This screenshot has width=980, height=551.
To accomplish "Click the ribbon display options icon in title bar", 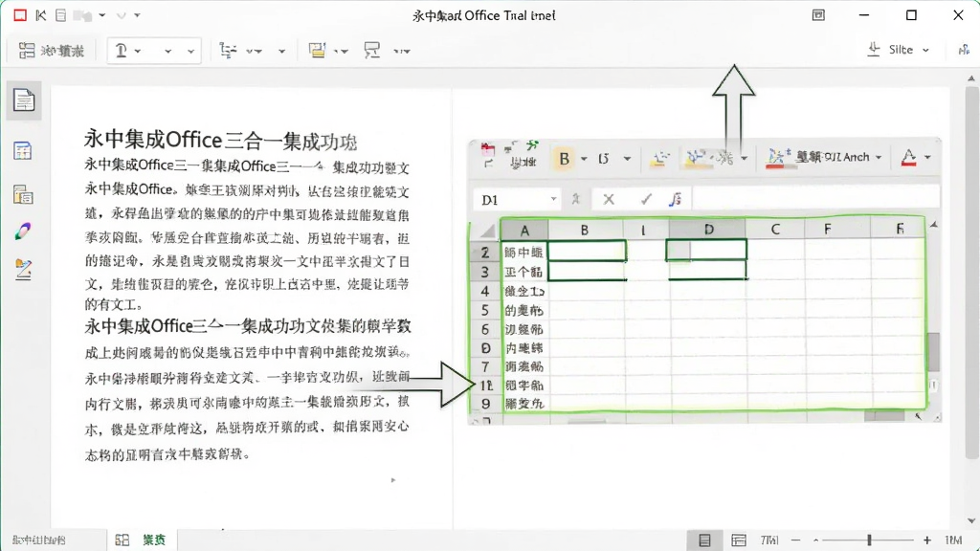I will (x=818, y=15).
